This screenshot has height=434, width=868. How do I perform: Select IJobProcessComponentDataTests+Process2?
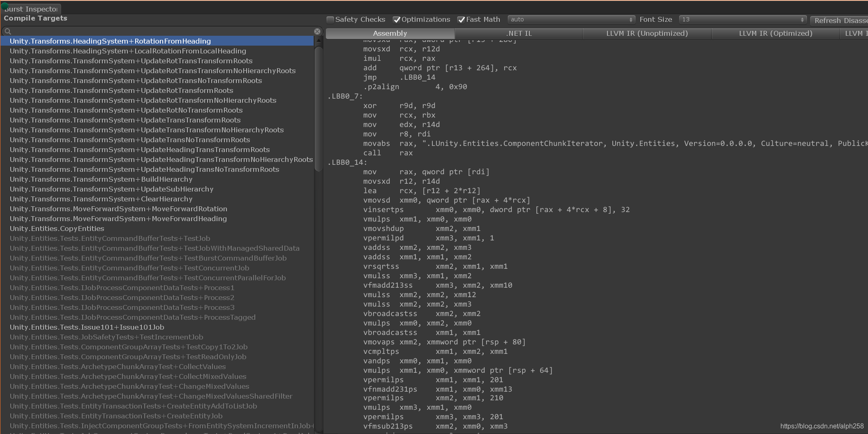coord(157,298)
